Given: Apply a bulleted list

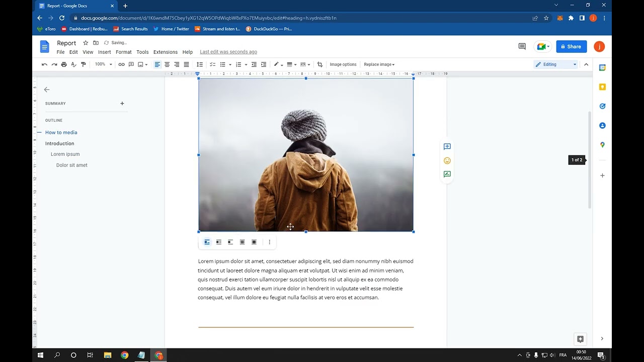Looking at the screenshot, I should coord(223,64).
